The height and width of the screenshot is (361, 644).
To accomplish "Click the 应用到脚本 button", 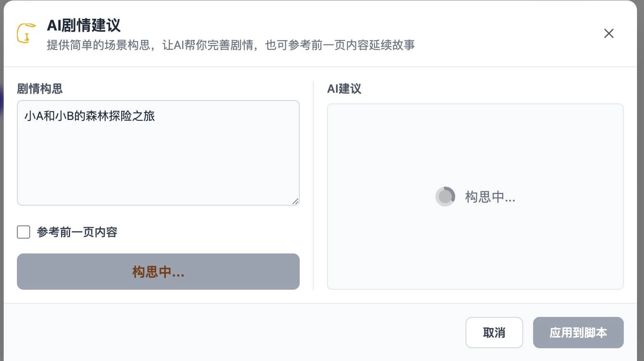I will (x=578, y=333).
